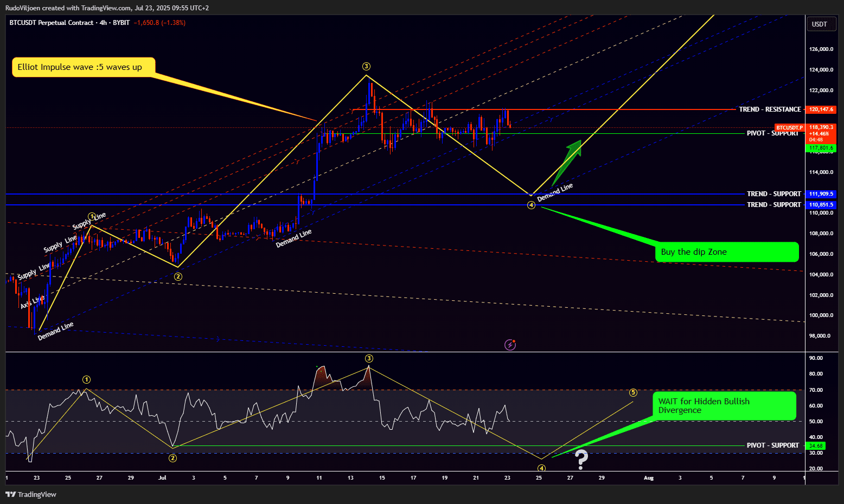Viewport: 844px width, 504px height.
Task: Select wave 1 circle marker in RSI pane
Action: pos(86,379)
